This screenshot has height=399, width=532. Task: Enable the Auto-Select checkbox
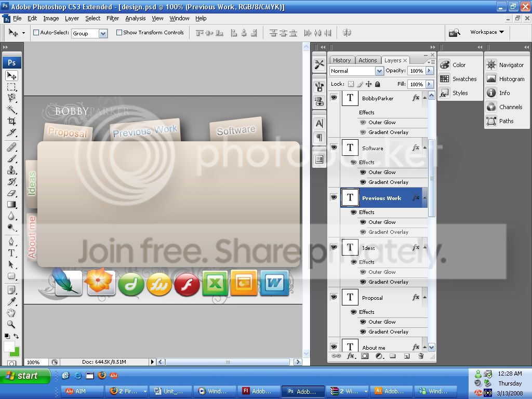click(x=36, y=33)
